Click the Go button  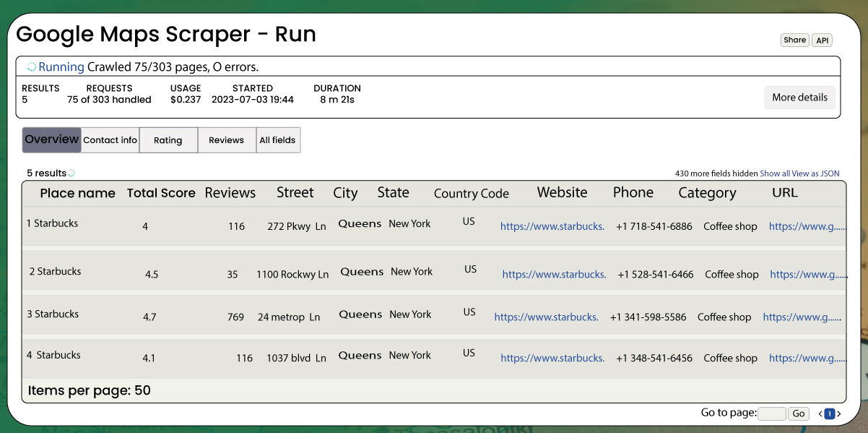798,413
